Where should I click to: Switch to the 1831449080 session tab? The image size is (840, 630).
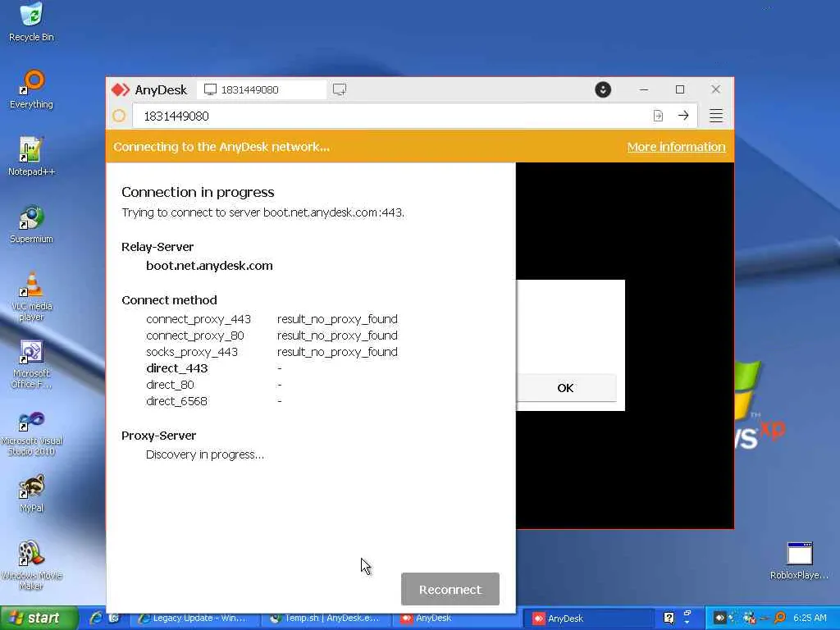tap(262, 89)
